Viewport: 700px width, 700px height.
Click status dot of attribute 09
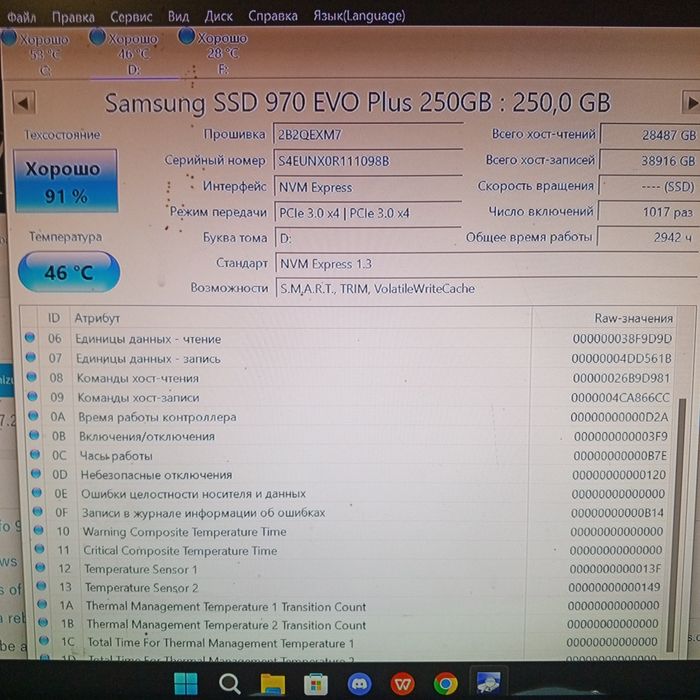coord(33,396)
